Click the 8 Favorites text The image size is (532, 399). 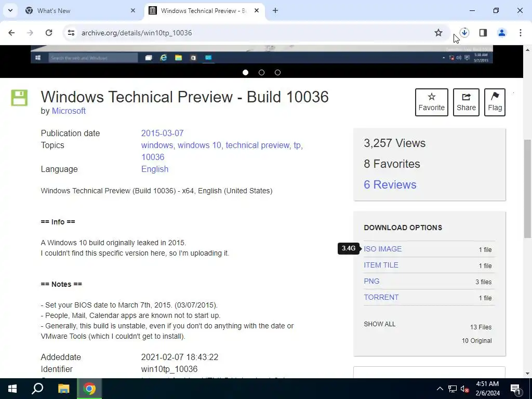[x=392, y=164]
